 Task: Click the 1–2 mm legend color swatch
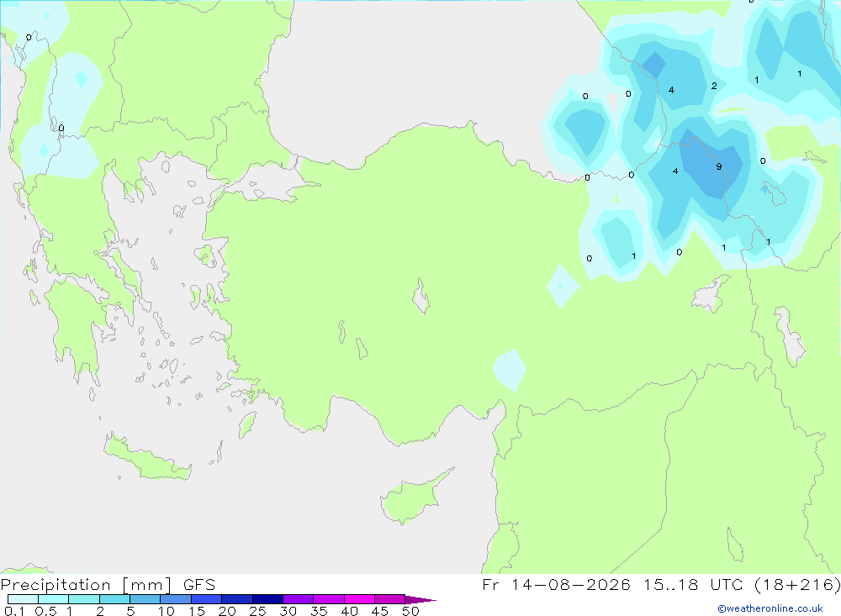(84, 599)
